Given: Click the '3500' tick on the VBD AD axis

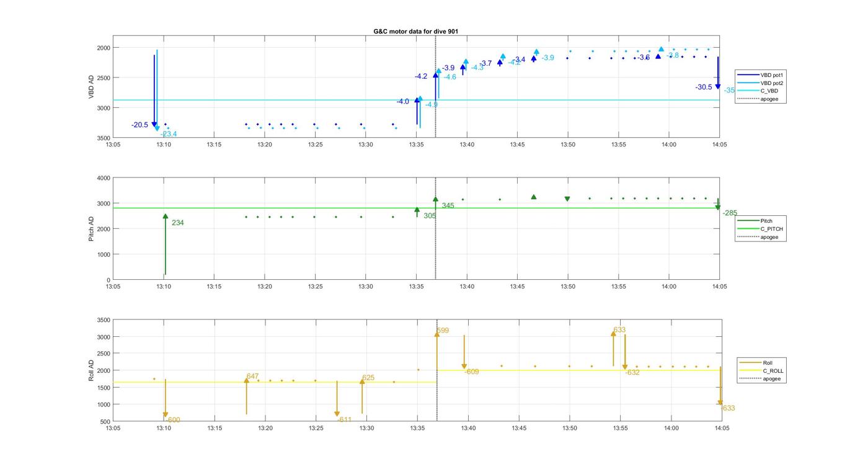Looking at the screenshot, I should pos(104,138).
